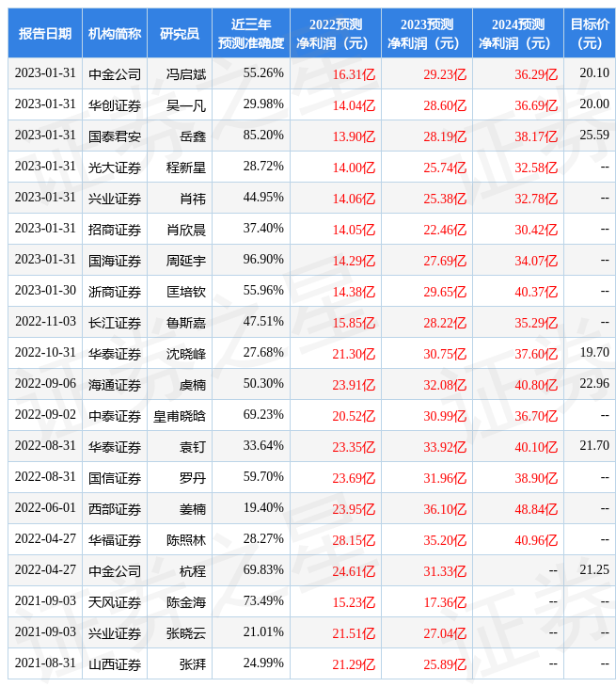
Task: Click accuracy value 21.01%
Action: 263,631
